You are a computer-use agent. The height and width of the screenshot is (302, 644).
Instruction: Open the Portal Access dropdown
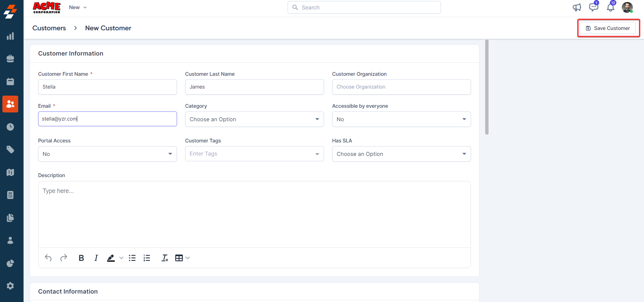click(x=107, y=154)
